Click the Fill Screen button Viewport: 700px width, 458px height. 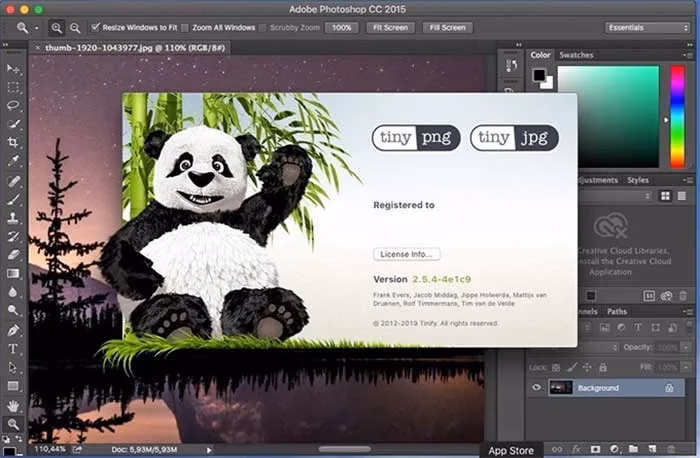pos(447,28)
